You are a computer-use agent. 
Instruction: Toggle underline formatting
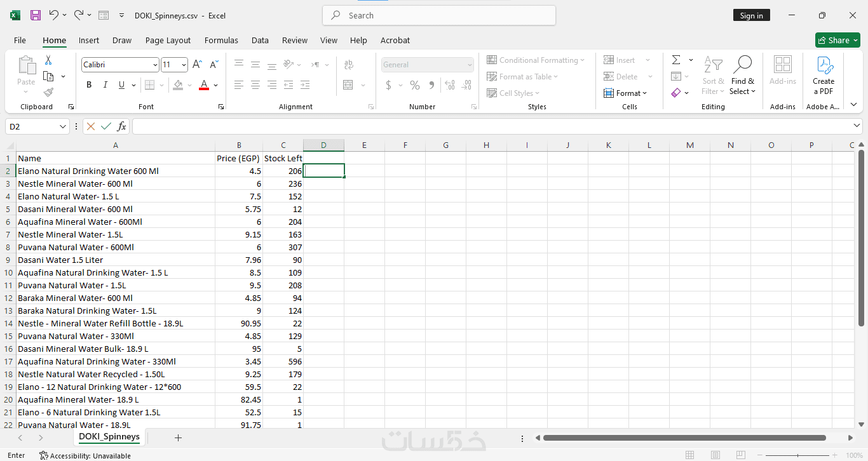[121, 85]
